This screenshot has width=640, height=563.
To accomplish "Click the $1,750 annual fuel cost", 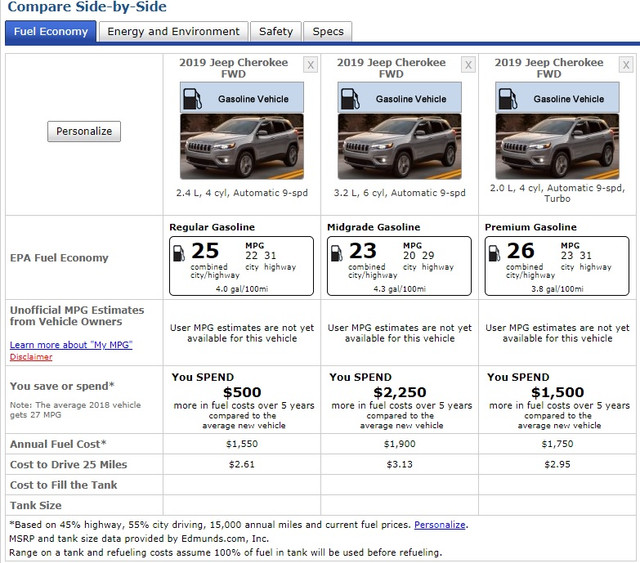I will [557, 444].
